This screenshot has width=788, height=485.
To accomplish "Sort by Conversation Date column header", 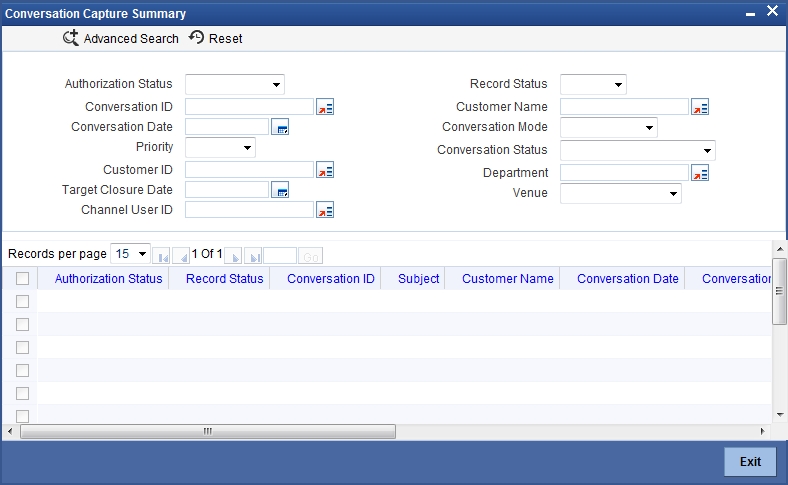I will (x=628, y=279).
